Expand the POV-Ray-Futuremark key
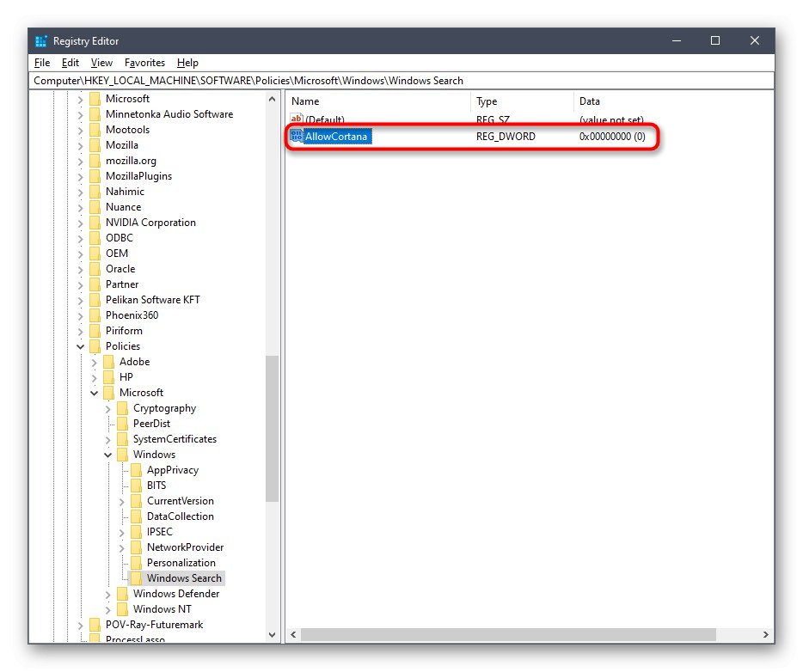 click(81, 625)
